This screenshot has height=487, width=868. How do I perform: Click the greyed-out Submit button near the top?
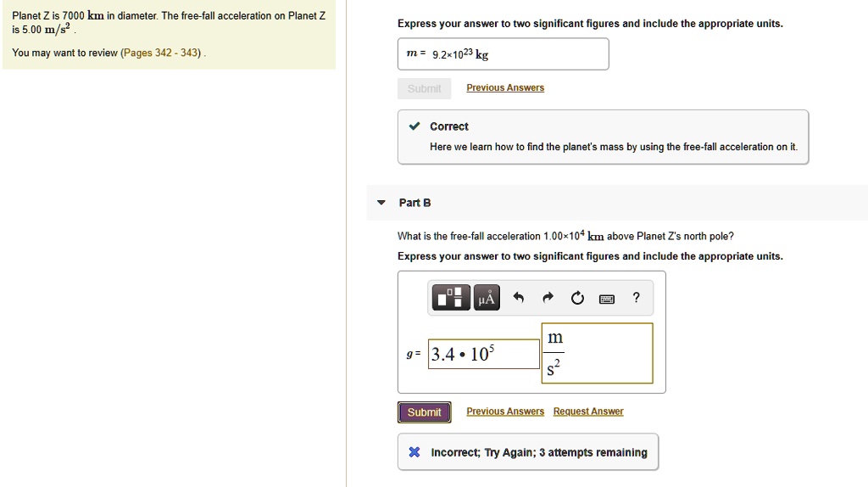pos(424,88)
